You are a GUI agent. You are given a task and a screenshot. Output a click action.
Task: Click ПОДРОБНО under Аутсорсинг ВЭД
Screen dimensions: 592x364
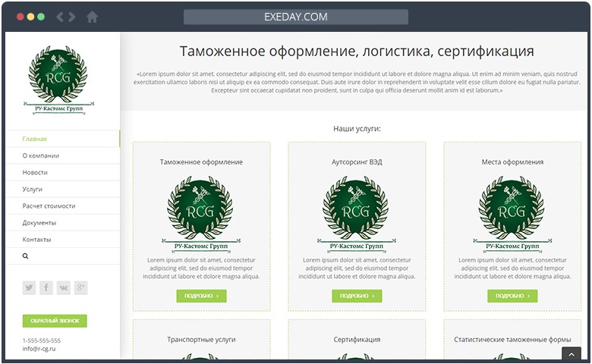point(357,296)
